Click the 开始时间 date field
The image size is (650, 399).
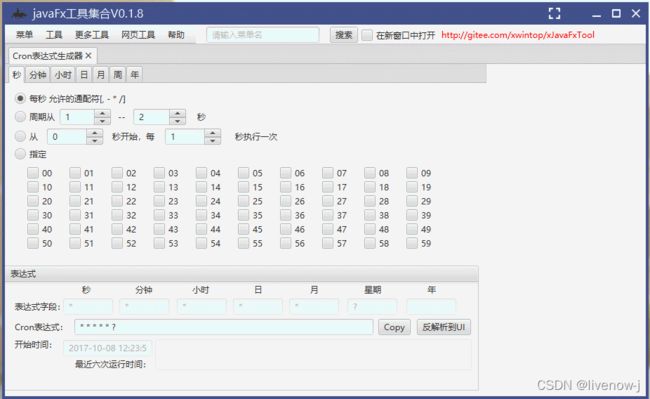coord(107,348)
